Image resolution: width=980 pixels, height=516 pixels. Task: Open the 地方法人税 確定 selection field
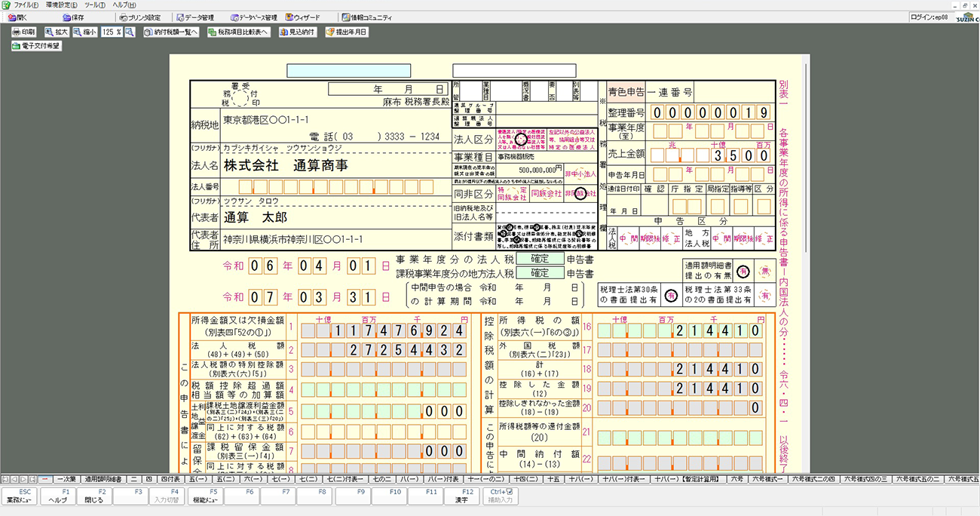coord(539,273)
